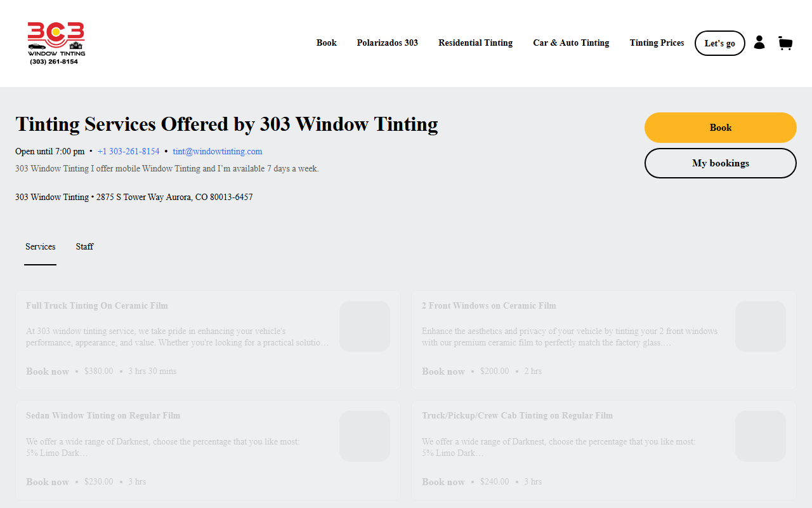Open the user account icon
Screen dimensions: 812x508
[759, 43]
